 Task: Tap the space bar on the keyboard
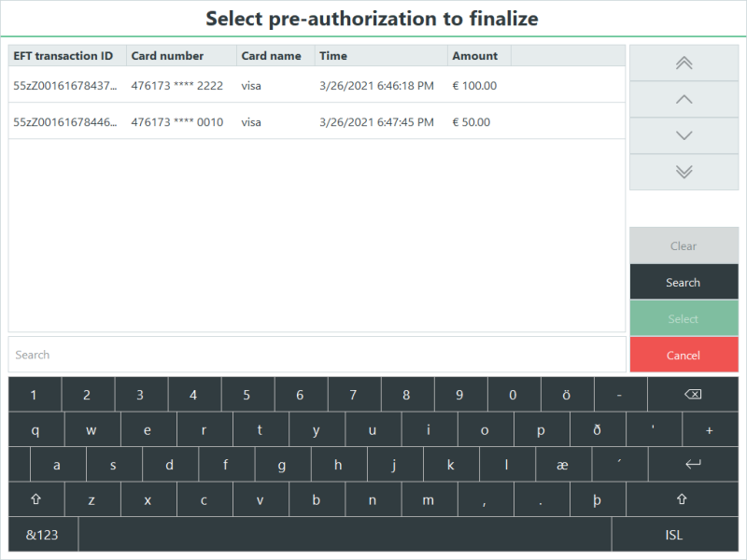coord(345,535)
